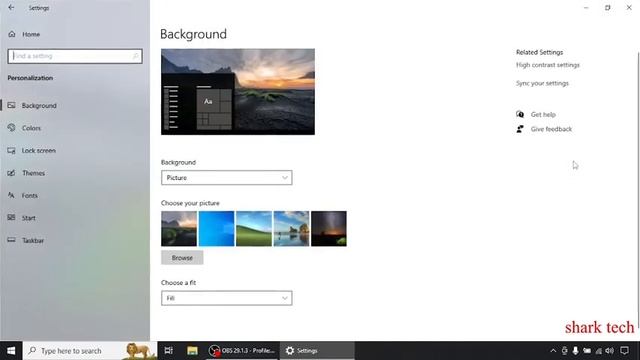Viewport: 640px width, 360px height.
Task: Select the mountain sunset wallpaper thumbnail
Action: (x=179, y=229)
